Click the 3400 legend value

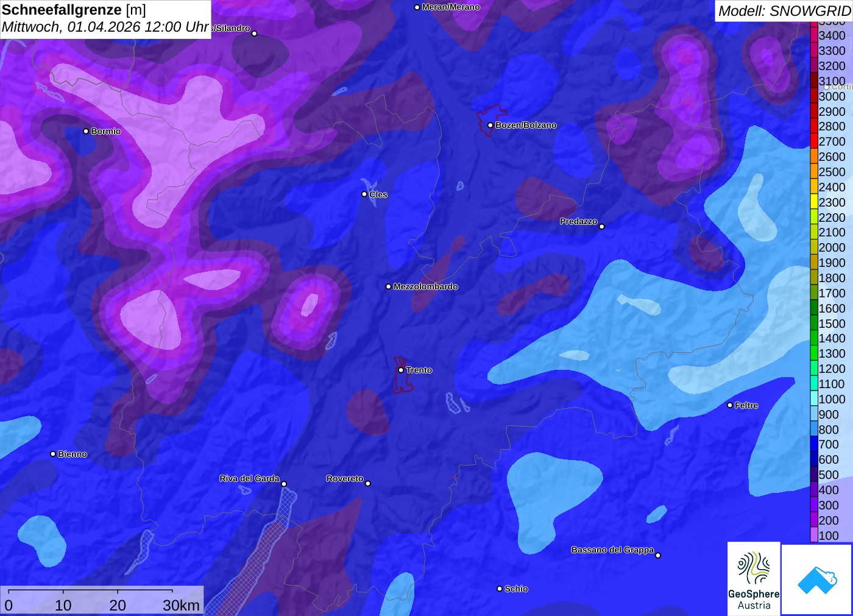pos(832,35)
